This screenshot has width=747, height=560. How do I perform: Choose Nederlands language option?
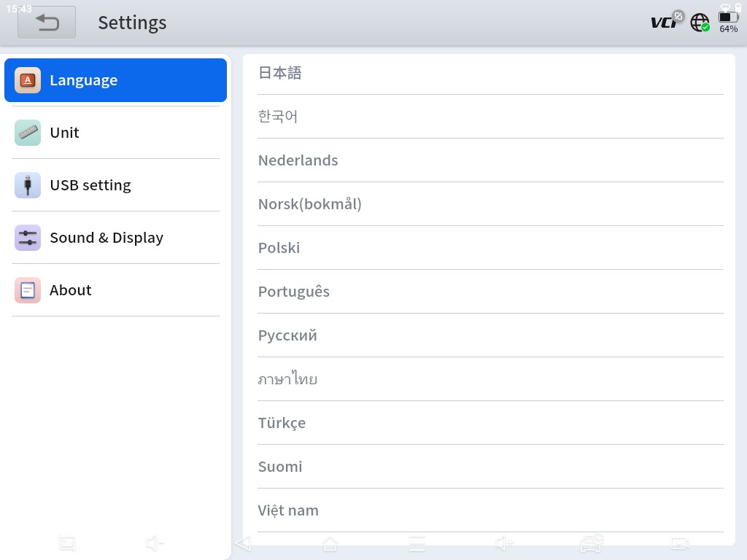298,160
